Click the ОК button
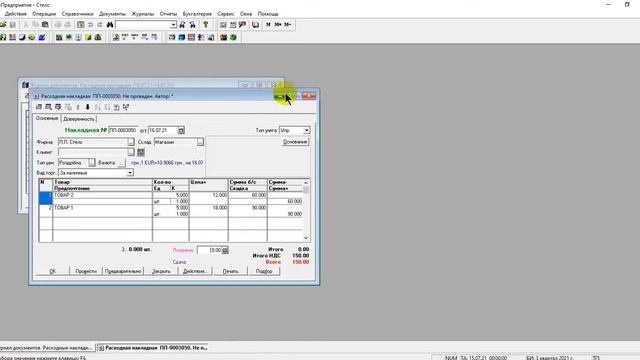The height and width of the screenshot is (360, 640). (53, 271)
